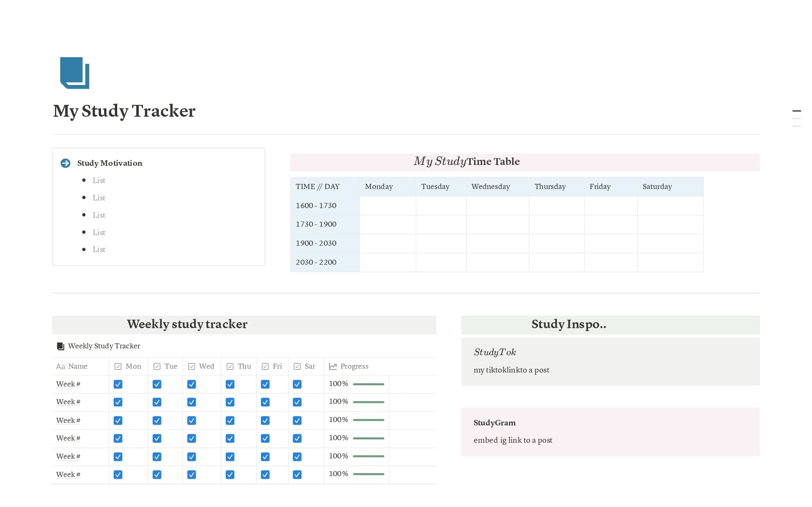The height and width of the screenshot is (507, 812).
Task: Click the empty Saturday 2030 - 2200 cell
Action: click(670, 263)
